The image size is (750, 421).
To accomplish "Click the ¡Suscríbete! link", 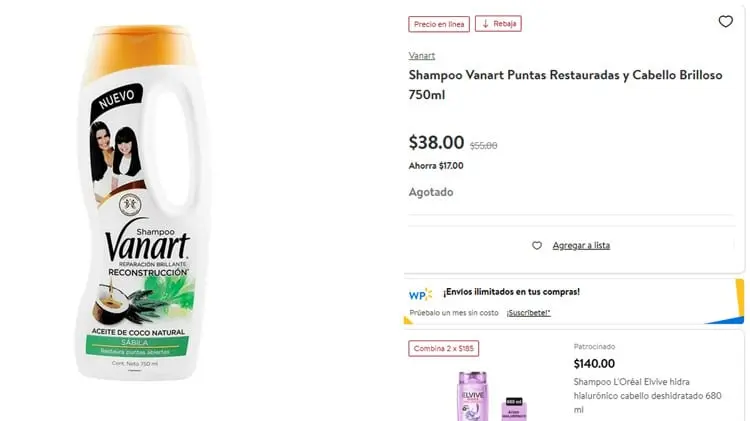I will [529, 313].
